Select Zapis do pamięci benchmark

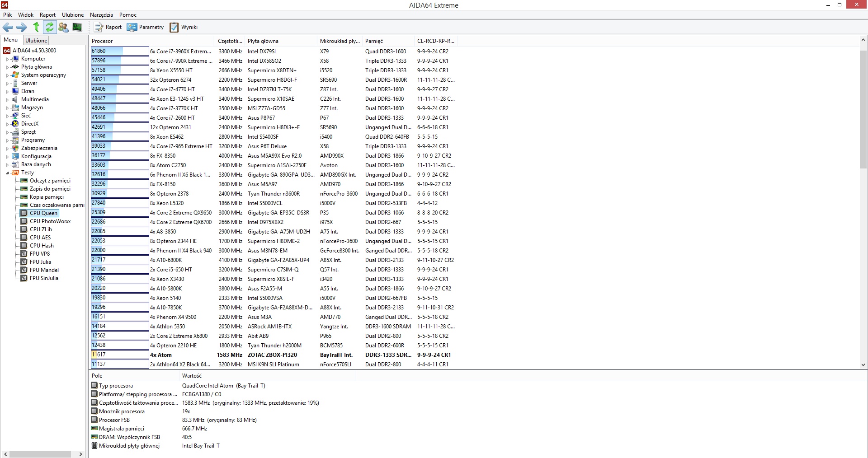tap(50, 189)
